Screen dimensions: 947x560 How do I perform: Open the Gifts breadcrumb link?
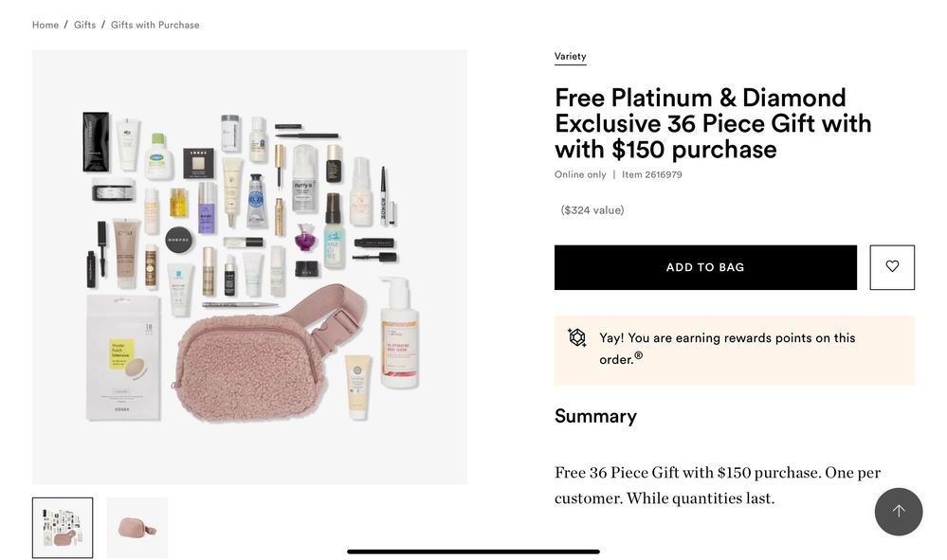84,25
